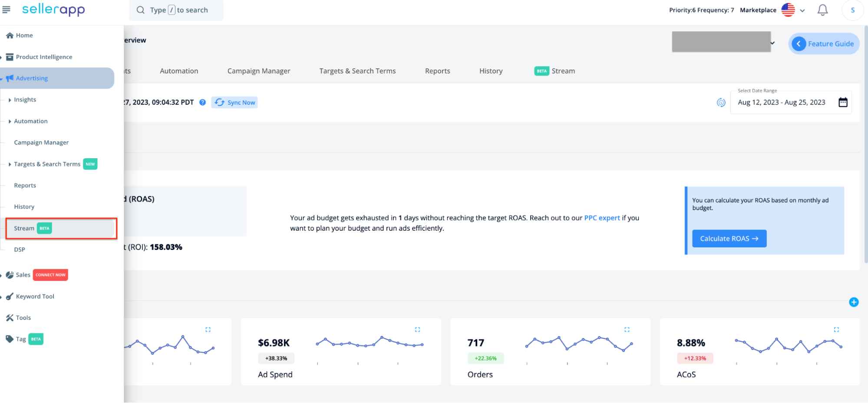Viewport: 868px width, 403px height.
Task: Click the Priority:6 Frequency: 7 text
Action: click(701, 10)
